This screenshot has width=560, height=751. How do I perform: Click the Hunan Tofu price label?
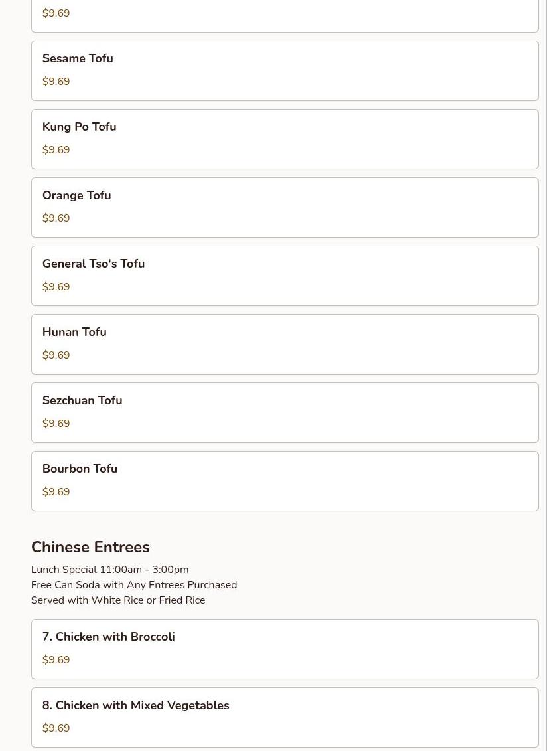pyautogui.click(x=56, y=355)
